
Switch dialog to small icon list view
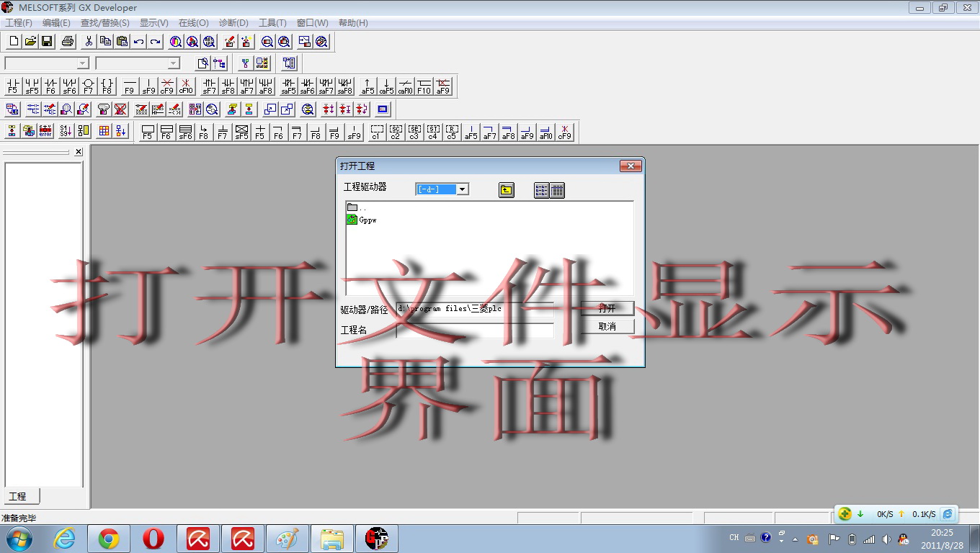[x=541, y=190]
